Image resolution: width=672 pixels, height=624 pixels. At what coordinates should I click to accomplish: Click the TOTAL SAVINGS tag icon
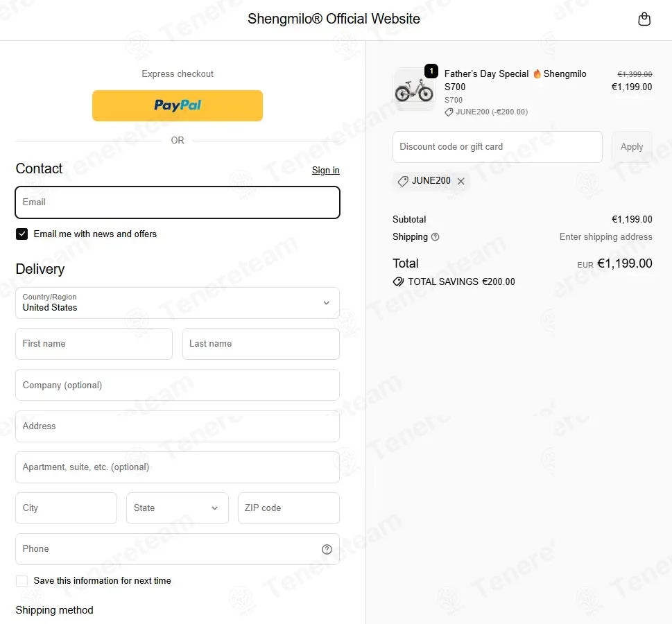tap(398, 281)
